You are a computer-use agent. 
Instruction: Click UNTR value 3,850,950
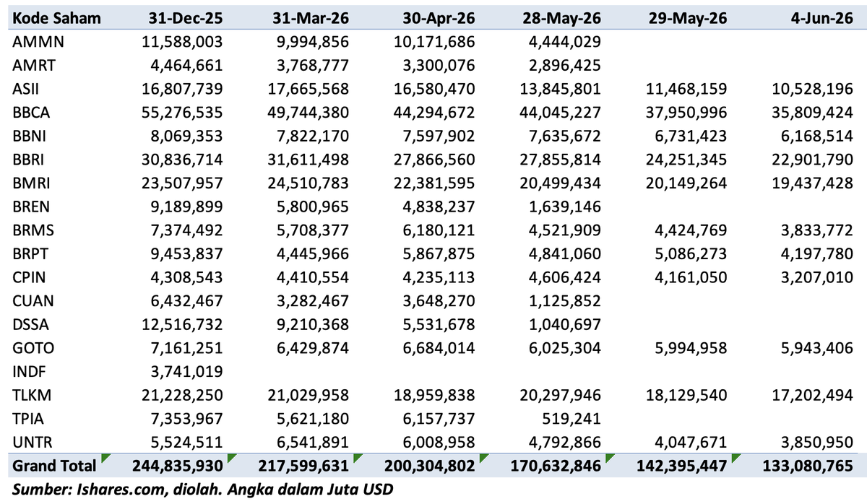(x=819, y=442)
